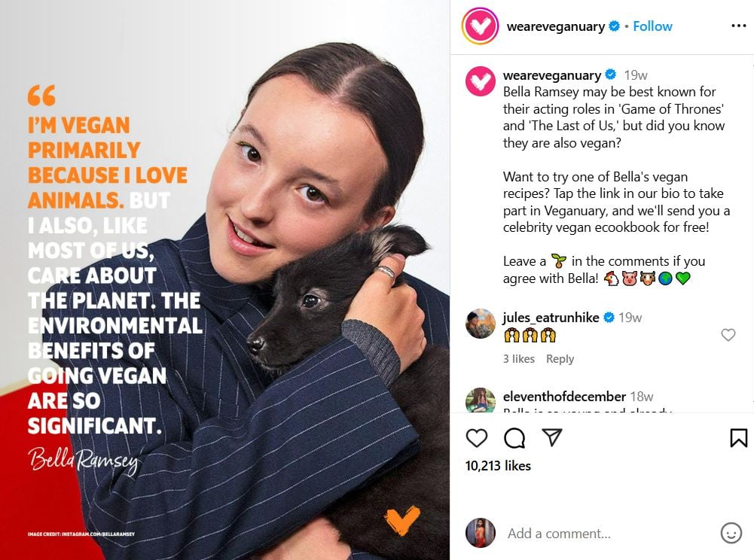
Task: Open your own avatar beside the comment box
Action: click(x=481, y=533)
